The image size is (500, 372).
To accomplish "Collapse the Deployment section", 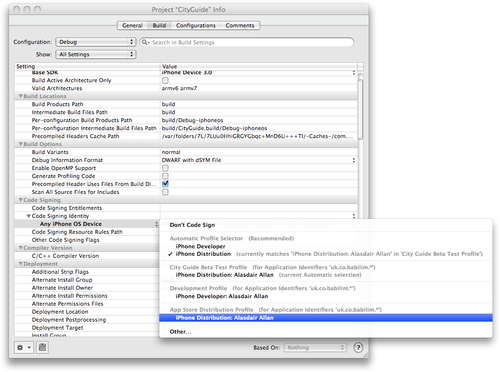I will [21, 264].
